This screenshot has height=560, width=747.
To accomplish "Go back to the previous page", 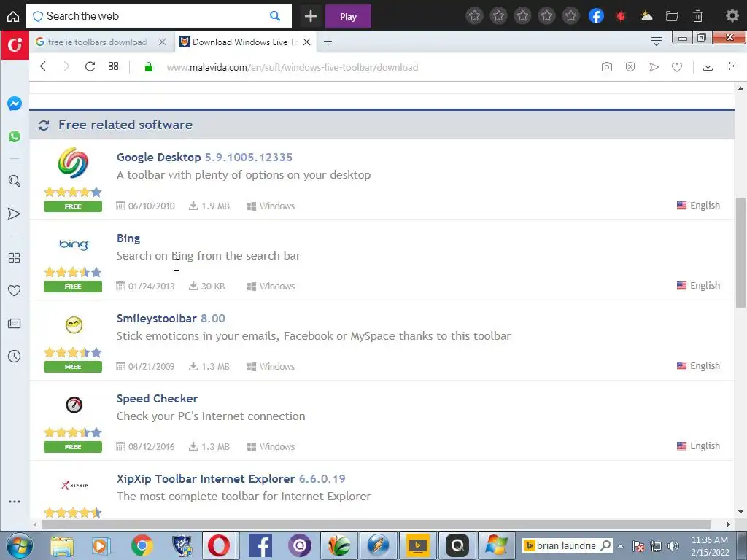I will click(43, 66).
